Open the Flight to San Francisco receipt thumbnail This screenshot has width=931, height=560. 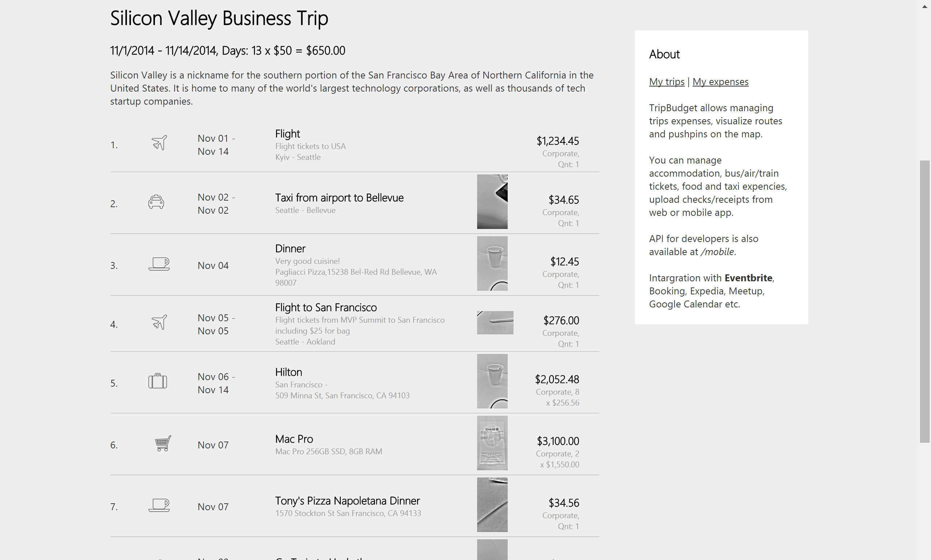[495, 323]
